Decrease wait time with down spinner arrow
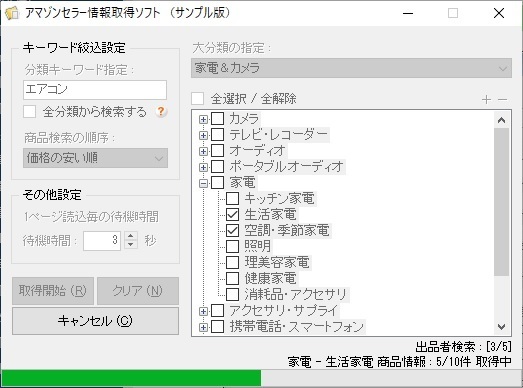The width and height of the screenshot is (523, 388). click(x=131, y=245)
